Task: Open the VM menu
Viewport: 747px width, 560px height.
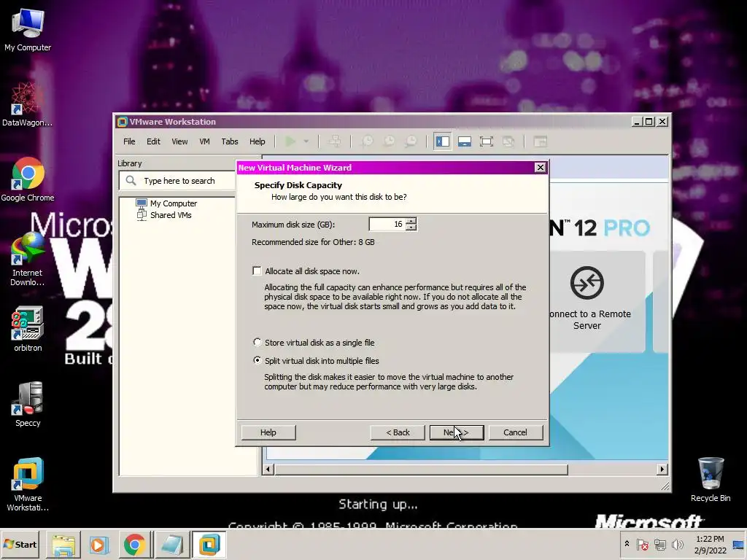Action: click(x=204, y=141)
